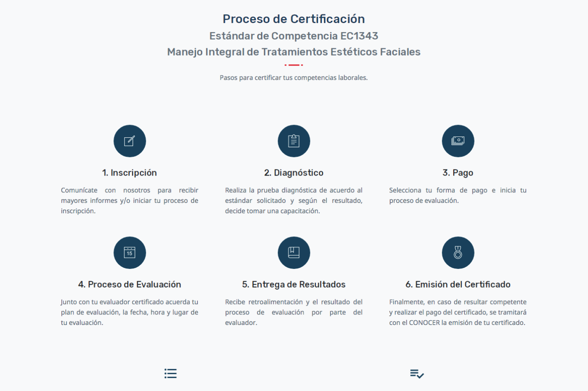This screenshot has height=391, width=588.
Task: Click the "6. Emisión del Certificado" heading
Action: pyautogui.click(x=458, y=285)
